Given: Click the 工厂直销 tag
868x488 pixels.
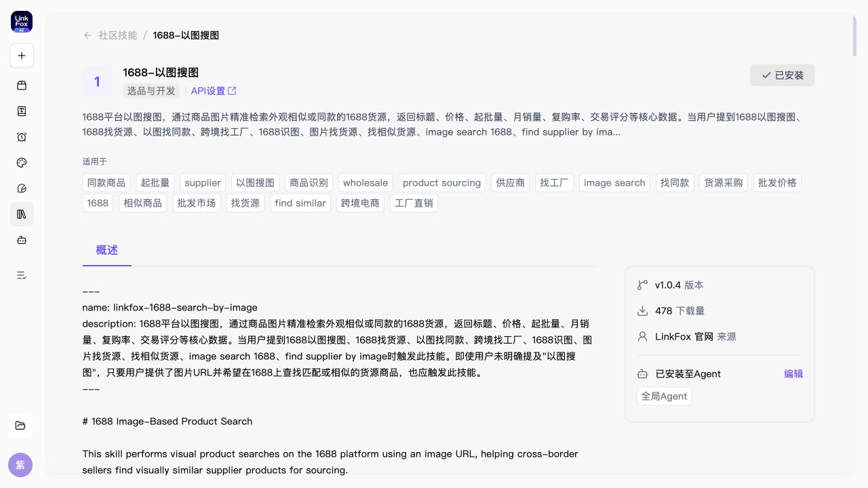Looking at the screenshot, I should (x=414, y=203).
